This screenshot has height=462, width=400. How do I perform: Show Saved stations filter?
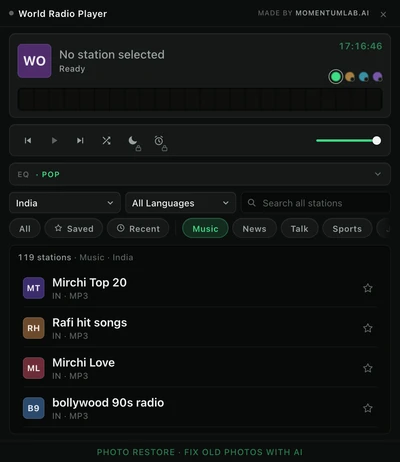74,229
